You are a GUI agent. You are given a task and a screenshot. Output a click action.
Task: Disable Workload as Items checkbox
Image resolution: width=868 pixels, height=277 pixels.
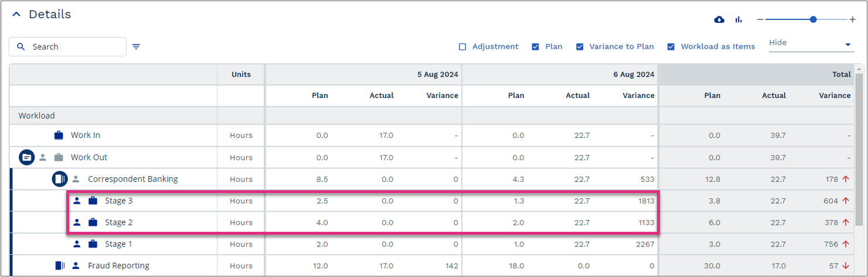click(671, 46)
